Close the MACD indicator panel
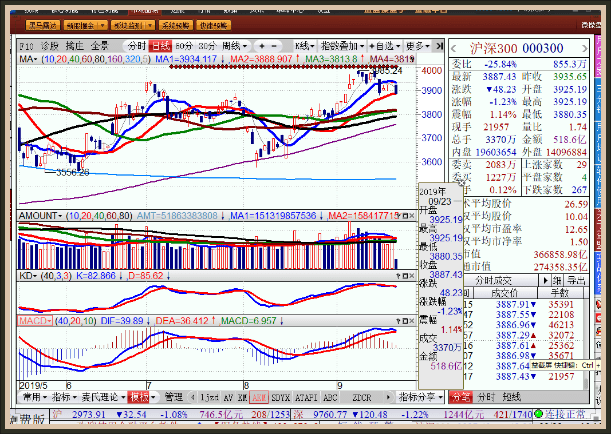Screen dimensions: 611x434 click(x=412, y=321)
